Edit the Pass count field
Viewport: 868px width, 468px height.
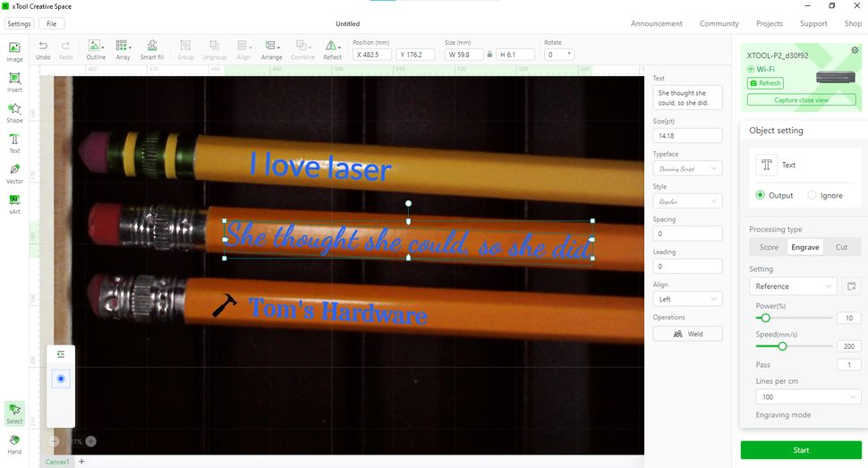[x=848, y=364]
